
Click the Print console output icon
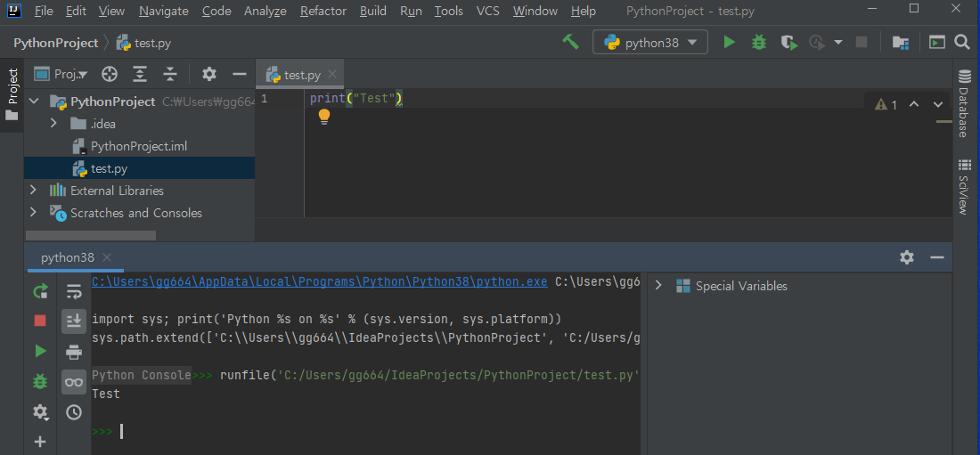tap(74, 353)
